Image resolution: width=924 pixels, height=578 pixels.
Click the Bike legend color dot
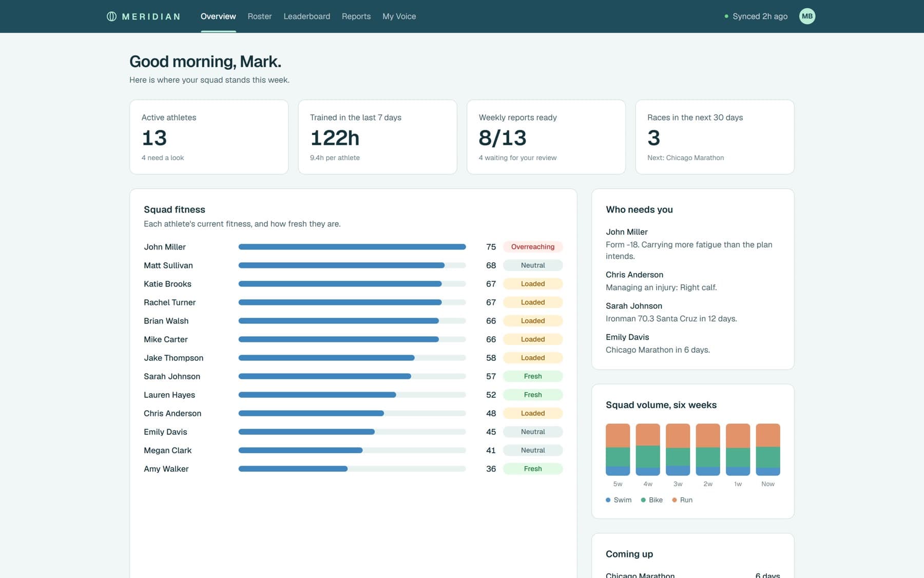tap(643, 500)
